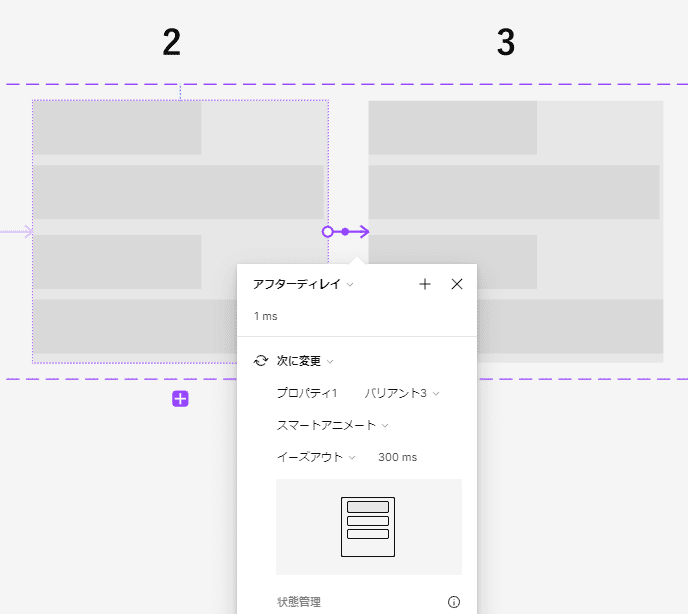Click the prototype connection arrow node

[346, 231]
